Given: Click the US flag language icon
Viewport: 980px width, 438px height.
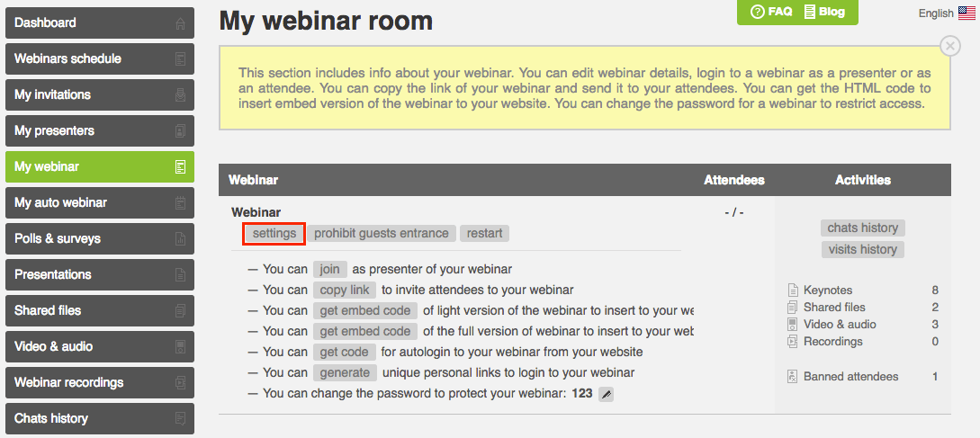Looking at the screenshot, I should coord(967,13).
